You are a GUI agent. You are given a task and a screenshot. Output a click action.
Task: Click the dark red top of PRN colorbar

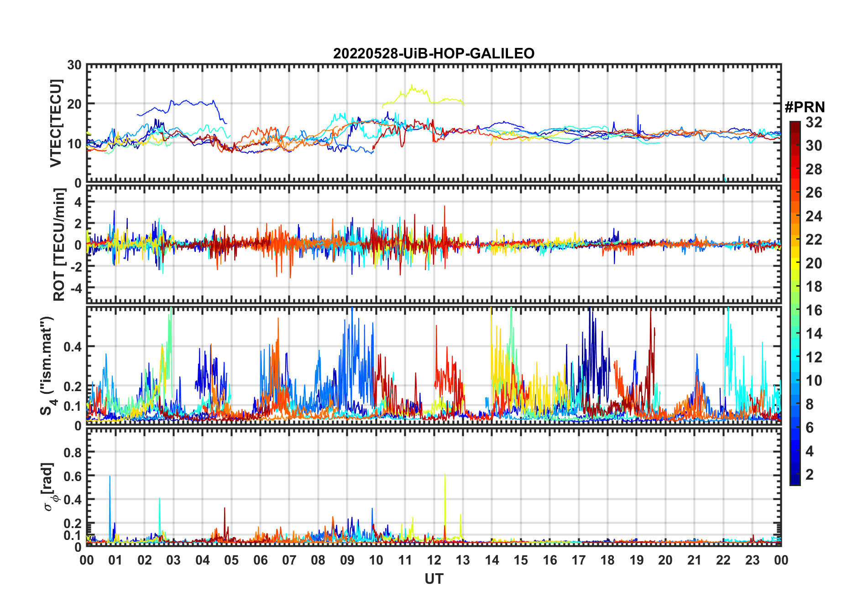click(x=795, y=127)
